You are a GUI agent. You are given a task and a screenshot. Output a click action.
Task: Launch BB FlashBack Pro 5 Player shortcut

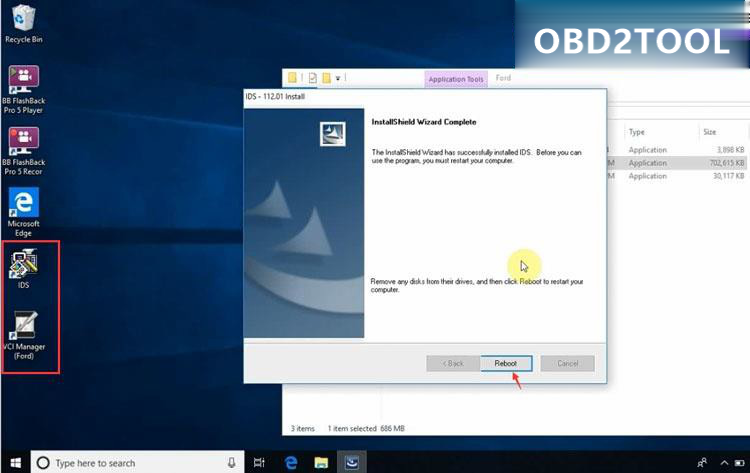(x=23, y=89)
